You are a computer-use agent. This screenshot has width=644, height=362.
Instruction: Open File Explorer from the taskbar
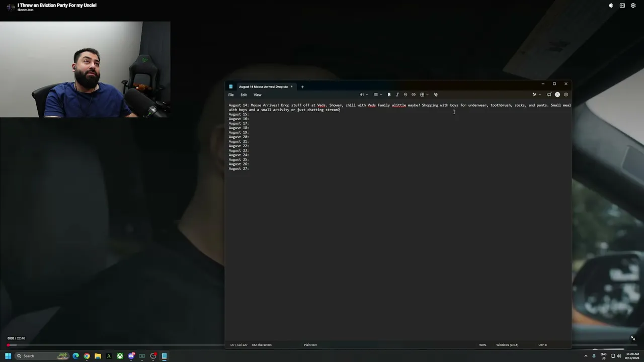tap(98, 356)
